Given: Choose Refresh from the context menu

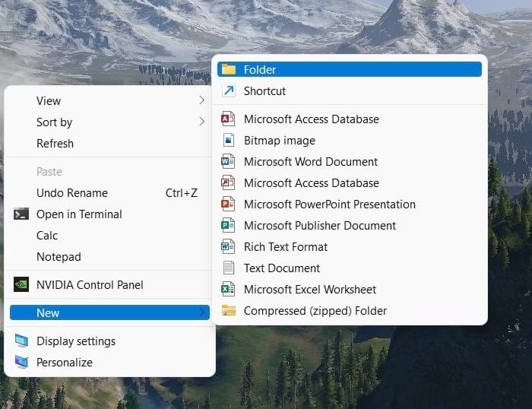Looking at the screenshot, I should (55, 144).
